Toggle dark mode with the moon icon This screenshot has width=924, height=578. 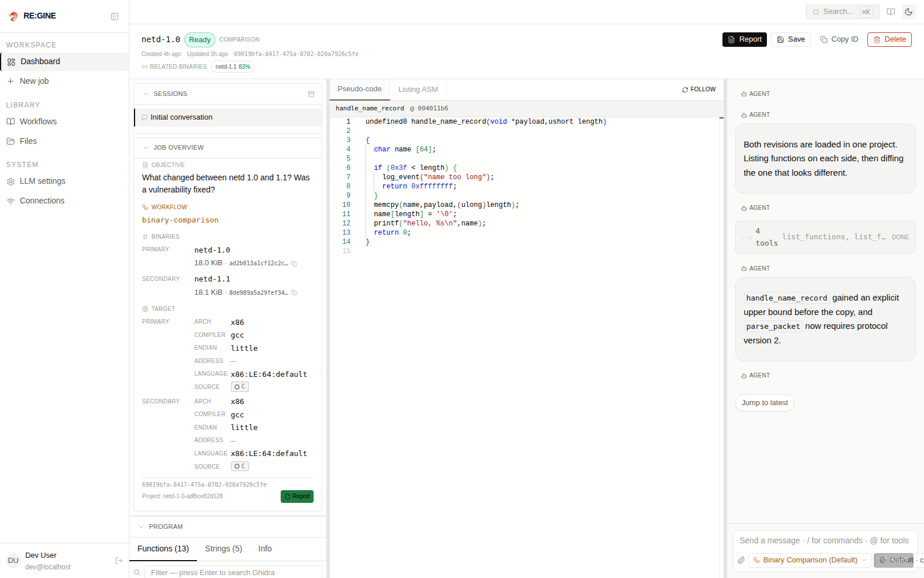[x=909, y=12]
